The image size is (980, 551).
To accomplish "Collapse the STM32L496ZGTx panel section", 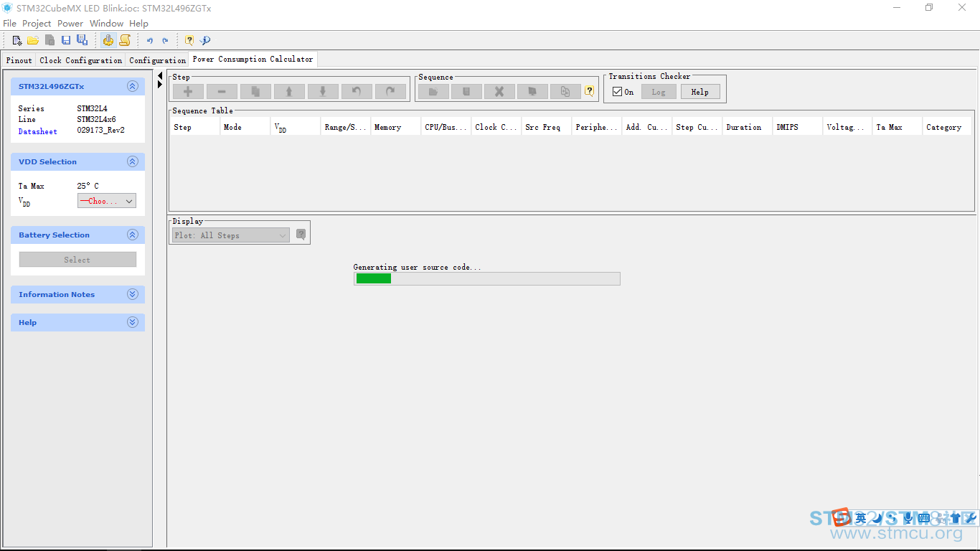I will click(132, 86).
